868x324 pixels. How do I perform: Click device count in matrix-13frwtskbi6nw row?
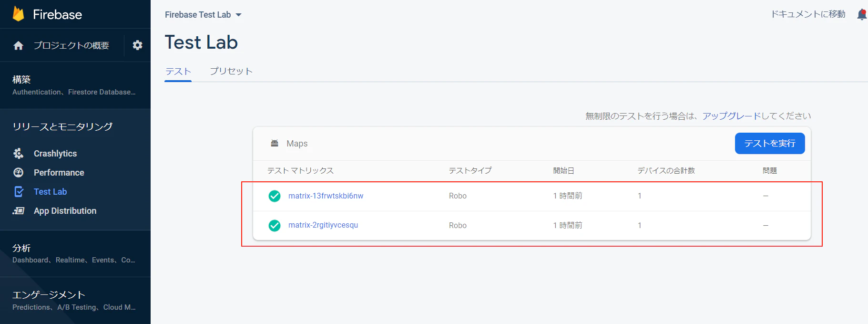(640, 196)
